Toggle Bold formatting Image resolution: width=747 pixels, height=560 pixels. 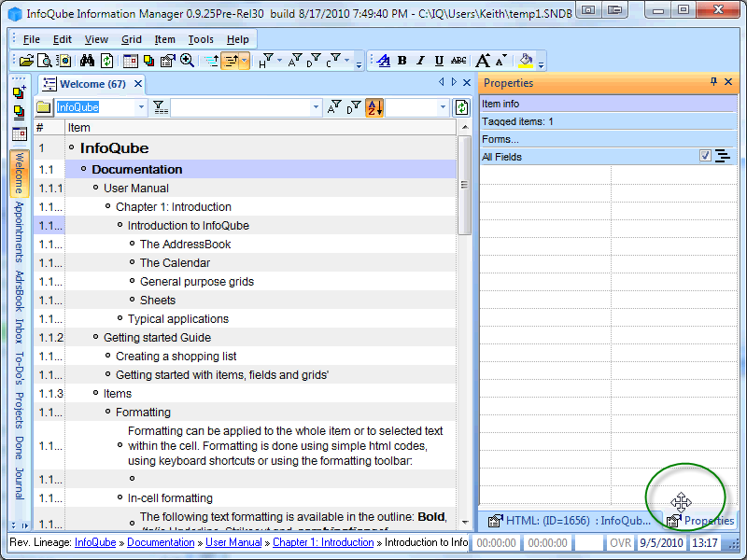(x=402, y=61)
